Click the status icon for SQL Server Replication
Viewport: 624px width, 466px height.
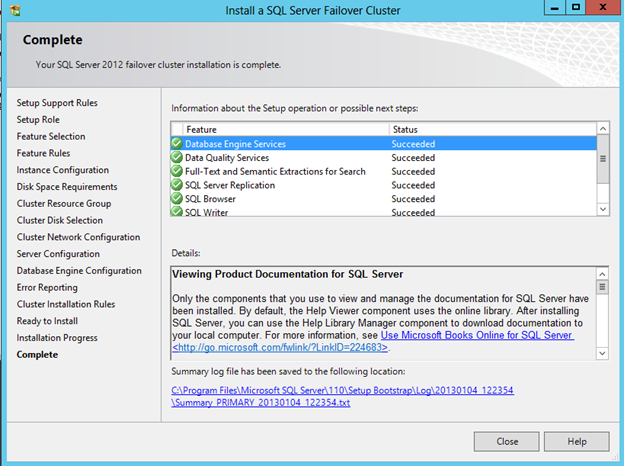pos(177,185)
